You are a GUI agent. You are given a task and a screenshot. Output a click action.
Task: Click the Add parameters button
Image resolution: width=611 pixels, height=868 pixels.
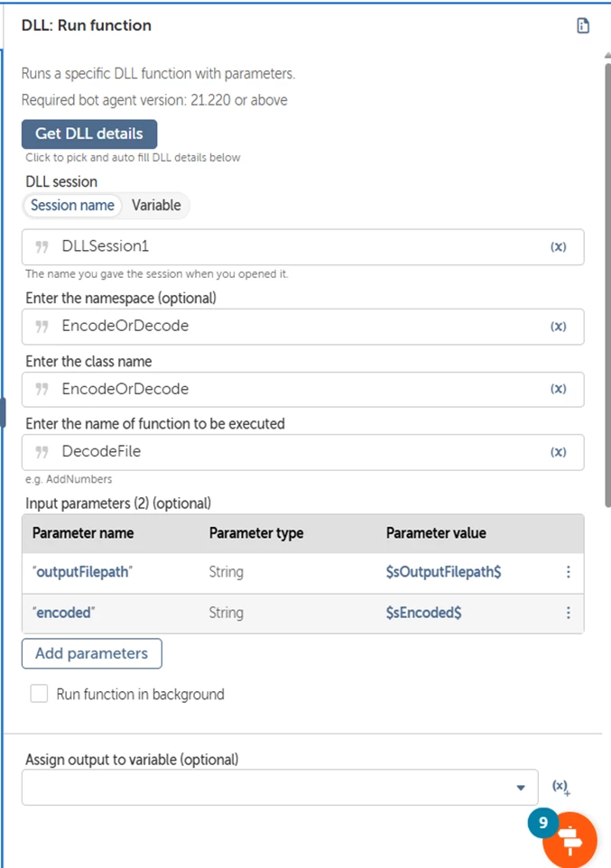(x=91, y=653)
